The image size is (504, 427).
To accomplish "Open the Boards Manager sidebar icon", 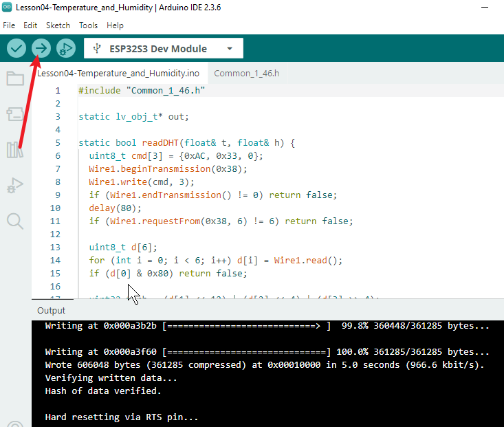I will click(15, 114).
